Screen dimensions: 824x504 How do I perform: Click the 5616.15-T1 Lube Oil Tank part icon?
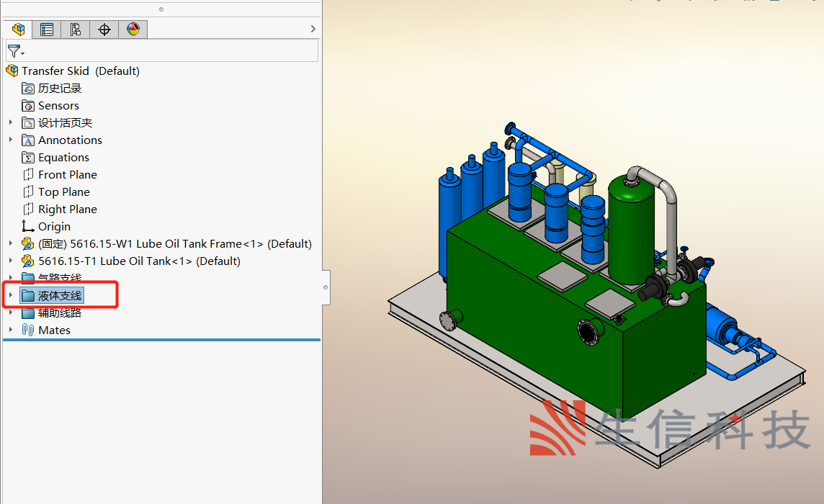point(28,261)
